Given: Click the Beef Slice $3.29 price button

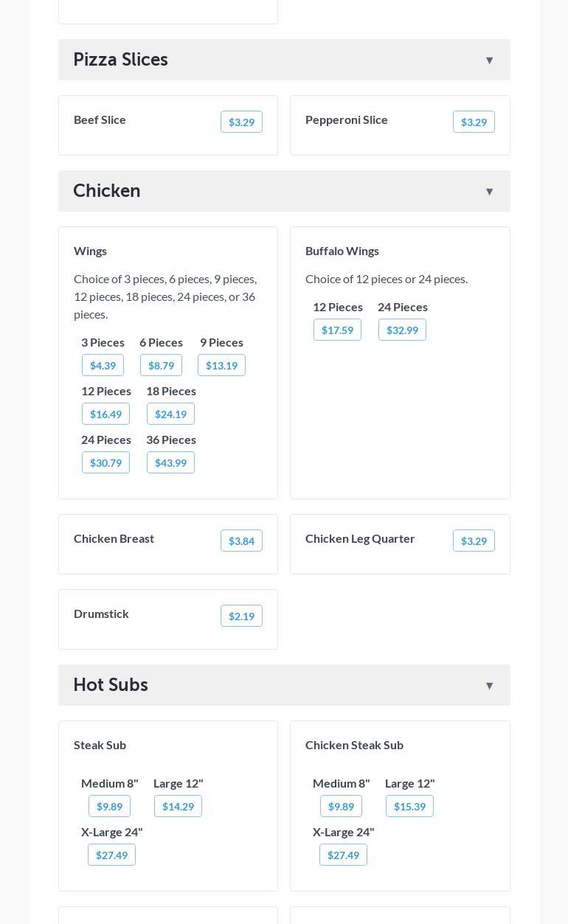Looking at the screenshot, I should click(241, 122).
